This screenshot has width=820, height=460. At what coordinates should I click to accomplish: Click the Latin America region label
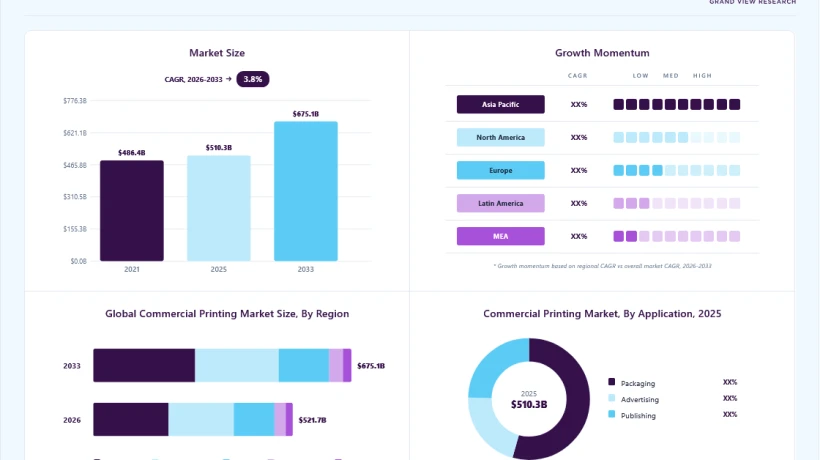click(500, 203)
